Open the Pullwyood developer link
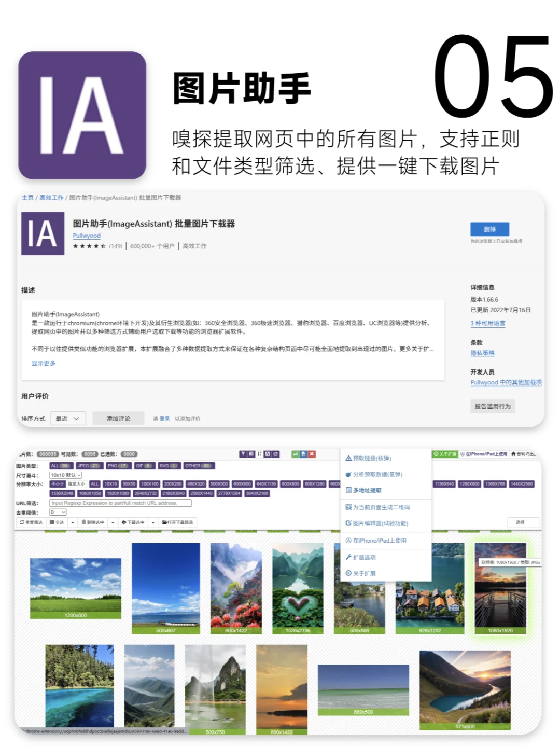 87,236
